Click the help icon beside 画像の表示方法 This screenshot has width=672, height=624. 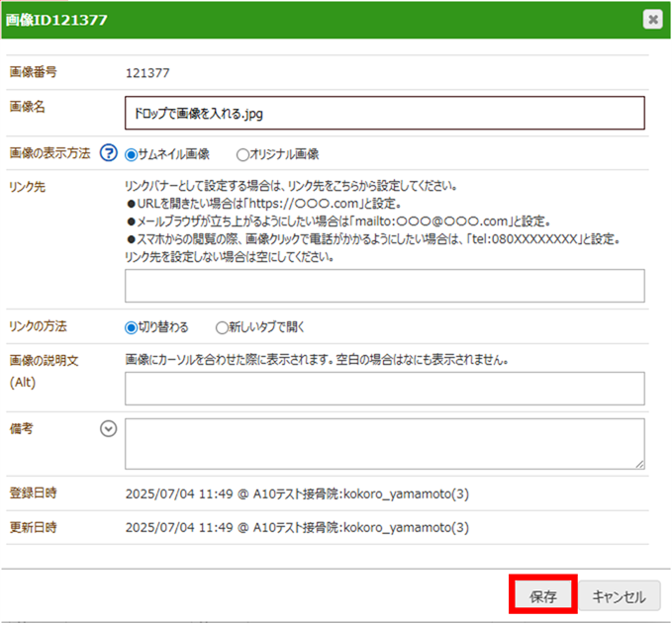tap(109, 153)
